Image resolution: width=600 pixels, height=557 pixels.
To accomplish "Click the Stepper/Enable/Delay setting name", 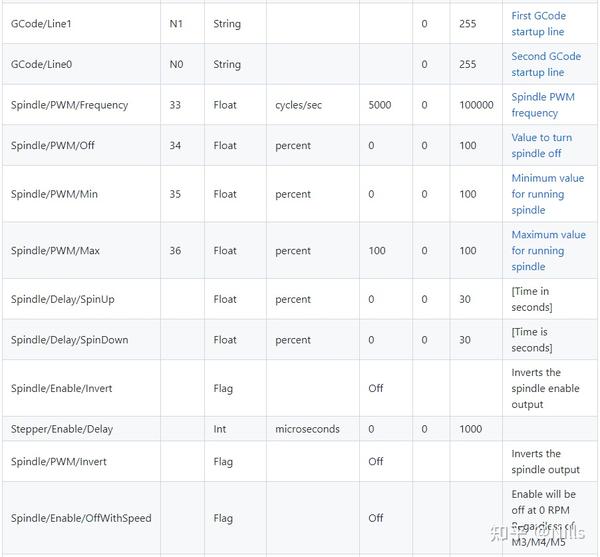I will [62, 429].
